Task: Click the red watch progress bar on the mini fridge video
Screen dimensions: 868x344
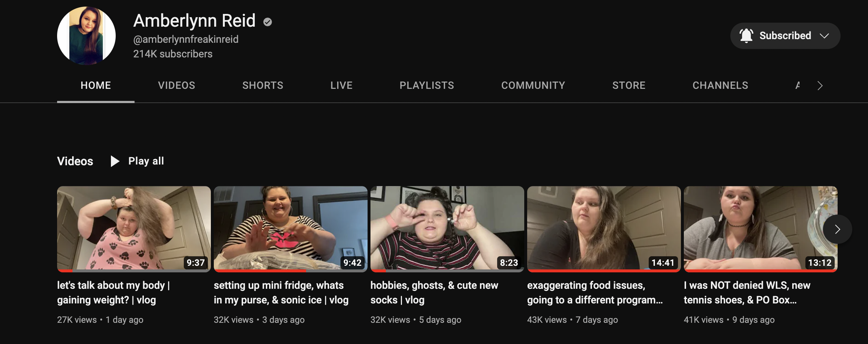Action: pos(260,271)
